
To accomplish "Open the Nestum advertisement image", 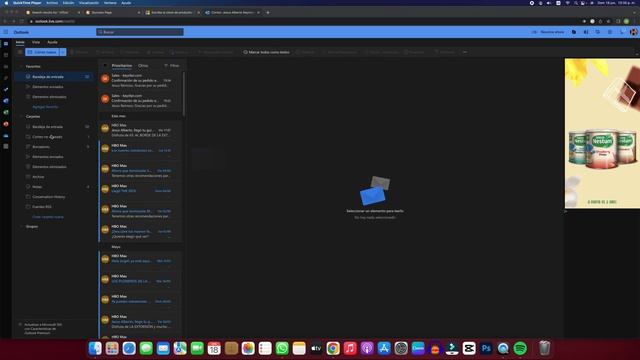I will coord(602,133).
